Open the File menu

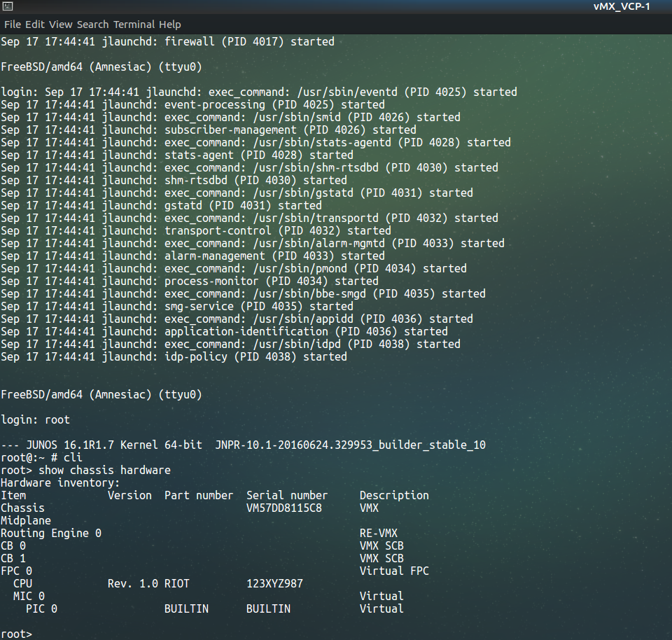(x=13, y=24)
